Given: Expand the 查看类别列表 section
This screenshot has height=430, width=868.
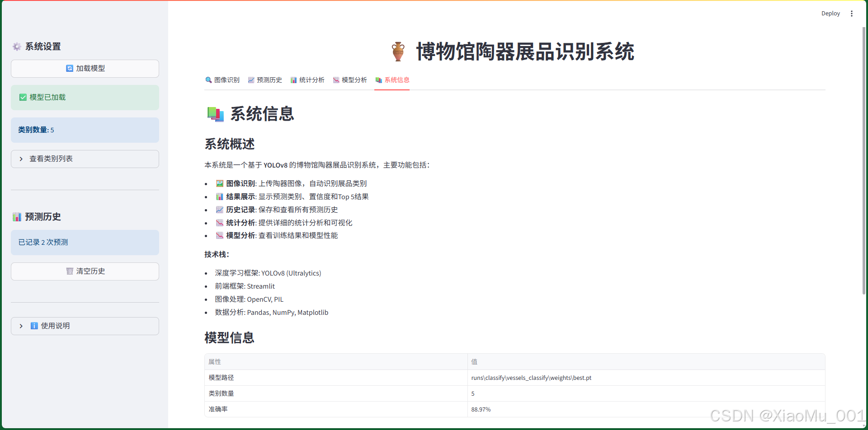Looking at the screenshot, I should [x=85, y=159].
